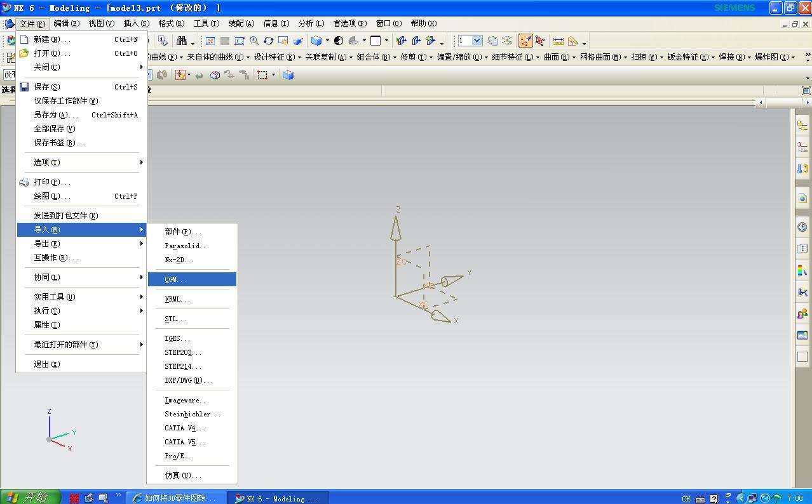Open the 编辑 menu

coord(67,23)
